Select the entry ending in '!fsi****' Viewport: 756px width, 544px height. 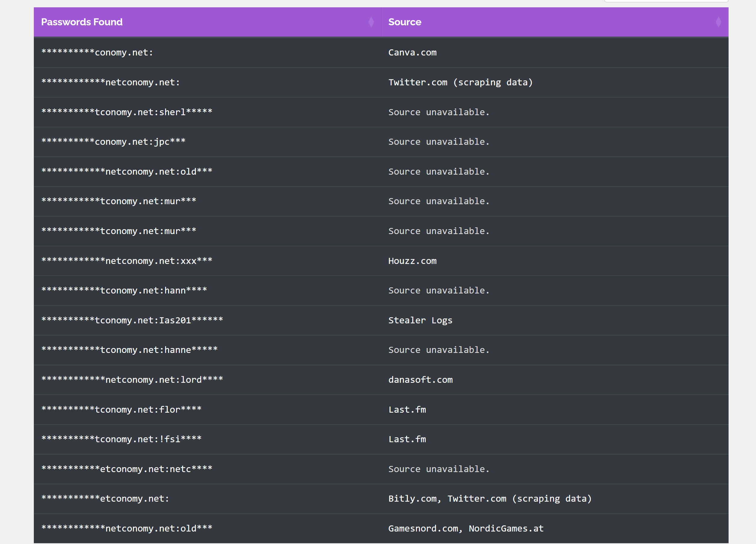pyautogui.click(x=121, y=439)
